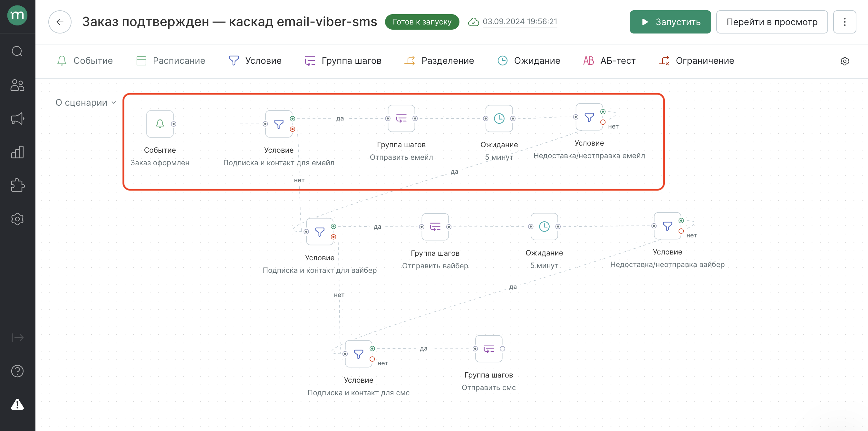
Task: Open integrations puzzle piece sidebar icon
Action: 17,185
